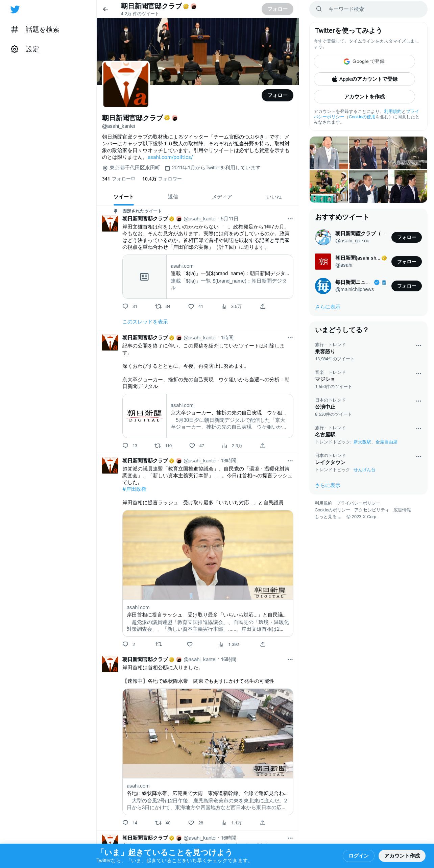Go back with the left arrow
The height and width of the screenshot is (868, 434).
coord(105,9)
